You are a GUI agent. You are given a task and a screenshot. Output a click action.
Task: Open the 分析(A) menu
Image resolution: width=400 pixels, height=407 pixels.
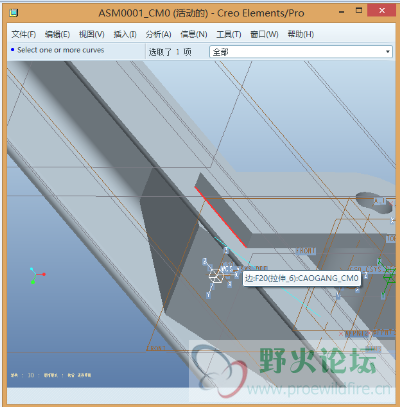(158, 34)
